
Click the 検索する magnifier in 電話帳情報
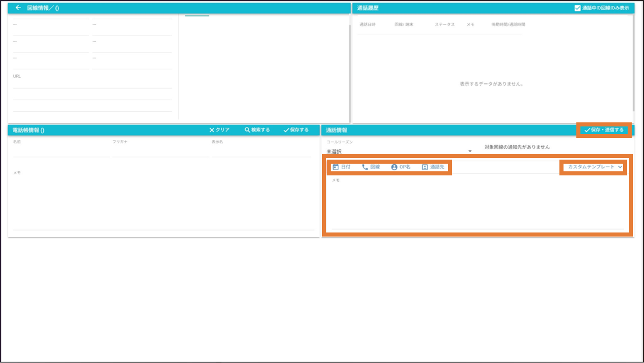[x=247, y=130]
